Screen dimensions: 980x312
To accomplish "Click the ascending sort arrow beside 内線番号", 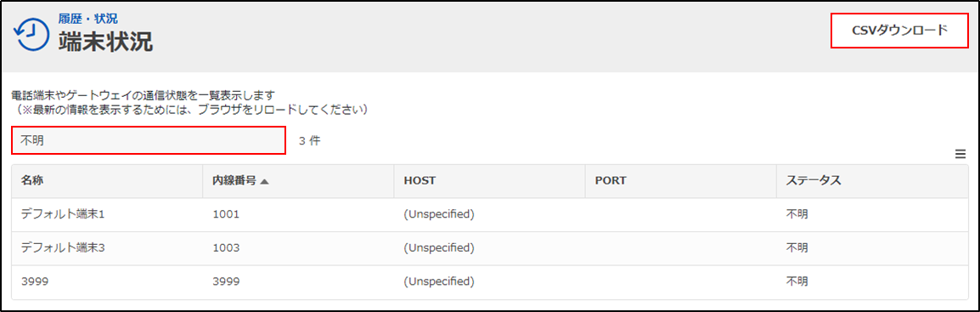I will tap(264, 181).
